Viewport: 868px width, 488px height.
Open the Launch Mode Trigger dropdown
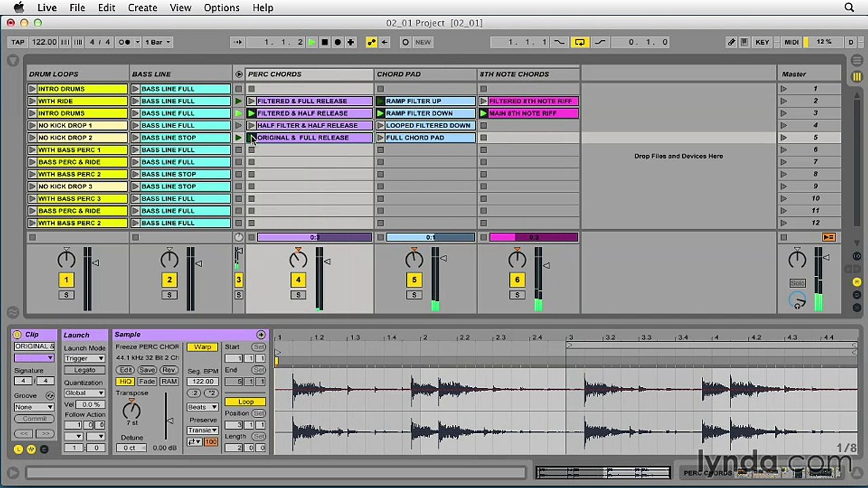pyautogui.click(x=84, y=359)
